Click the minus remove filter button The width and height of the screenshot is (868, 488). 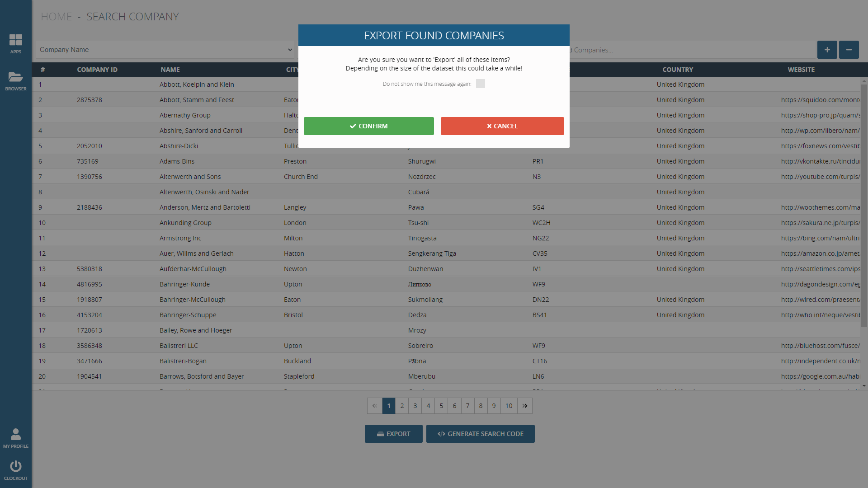tap(849, 50)
